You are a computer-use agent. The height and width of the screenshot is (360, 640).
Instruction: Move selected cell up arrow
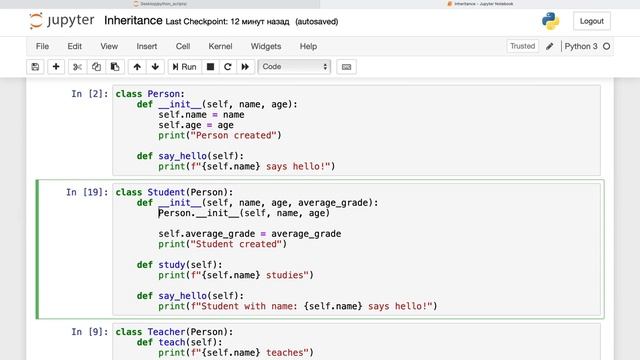click(137, 67)
